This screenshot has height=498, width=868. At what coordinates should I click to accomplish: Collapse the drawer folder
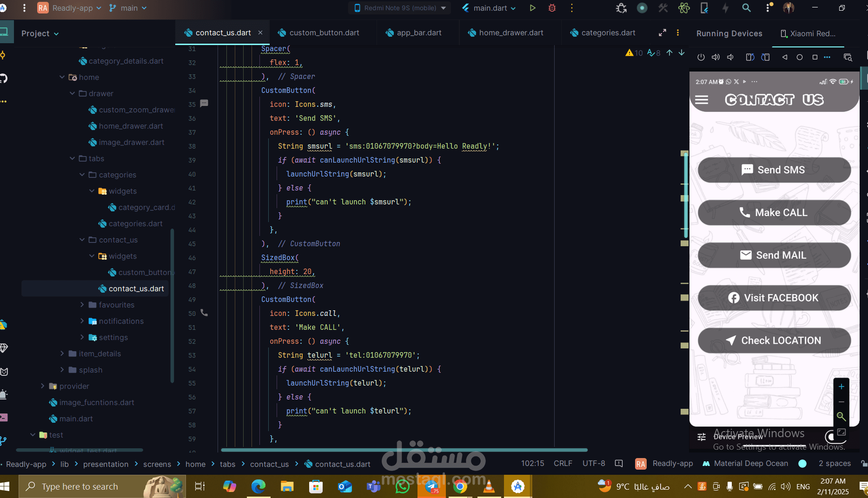(x=72, y=93)
